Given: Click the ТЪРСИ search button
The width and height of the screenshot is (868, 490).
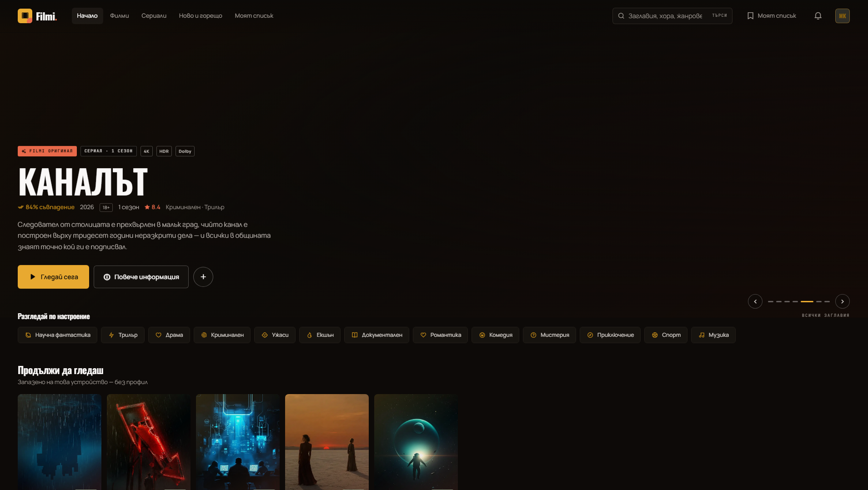Looking at the screenshot, I should [719, 16].
